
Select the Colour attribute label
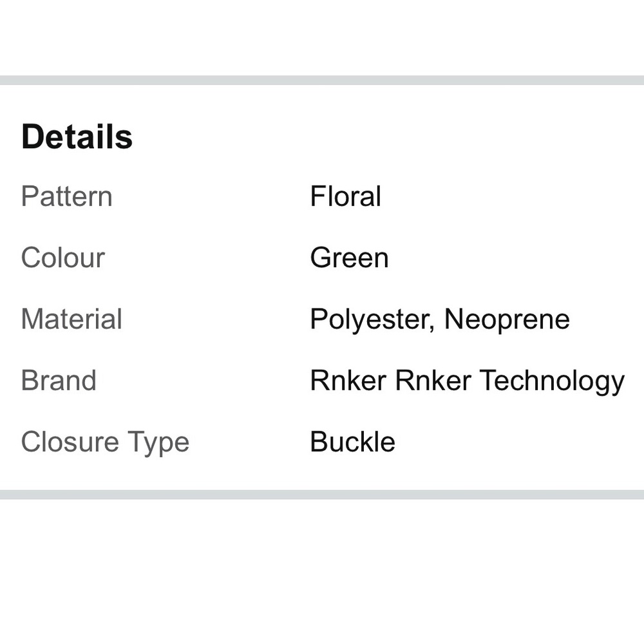click(63, 258)
